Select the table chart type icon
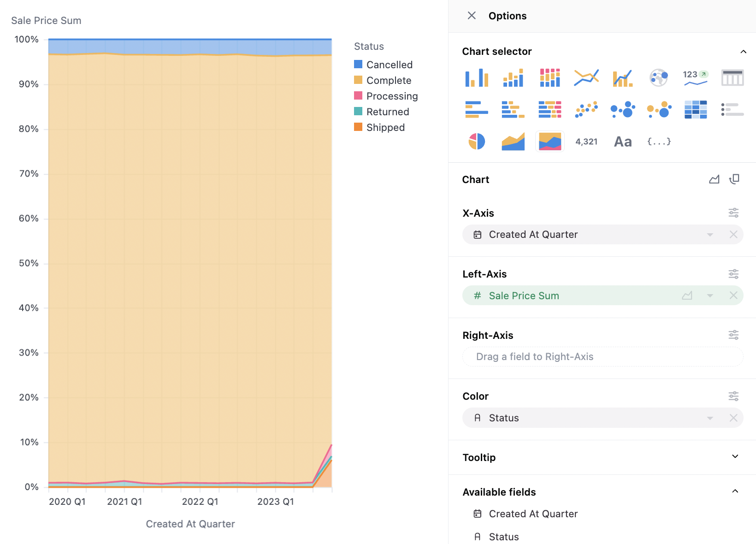Image resolution: width=756 pixels, height=544 pixels. click(732, 77)
